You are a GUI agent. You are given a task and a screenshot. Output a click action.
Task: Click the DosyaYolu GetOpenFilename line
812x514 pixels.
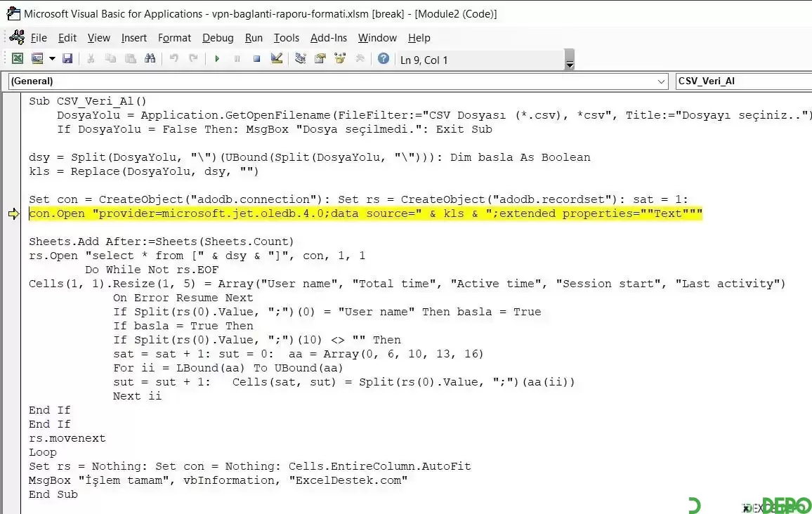click(435, 115)
